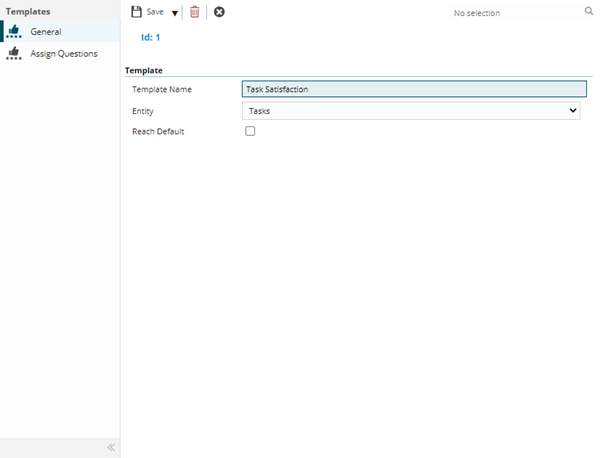Screen dimensions: 600x458
Task: Click the Save floppy disk icon
Action: (137, 12)
